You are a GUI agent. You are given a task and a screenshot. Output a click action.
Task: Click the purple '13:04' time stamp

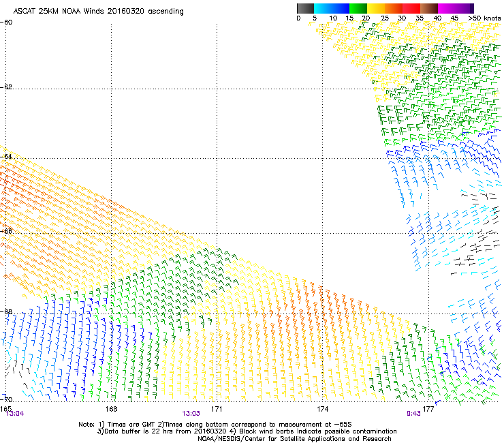15,414
